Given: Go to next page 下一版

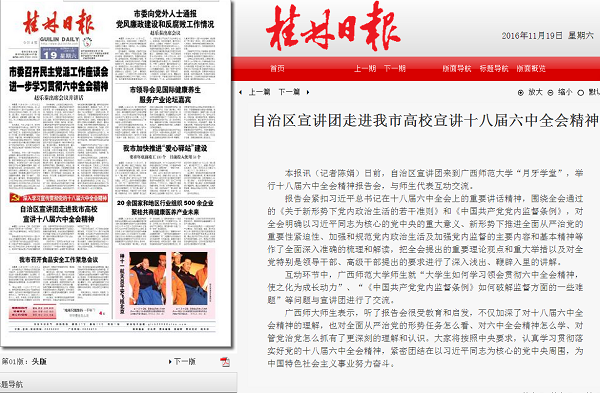Looking at the screenshot, I should (184, 362).
